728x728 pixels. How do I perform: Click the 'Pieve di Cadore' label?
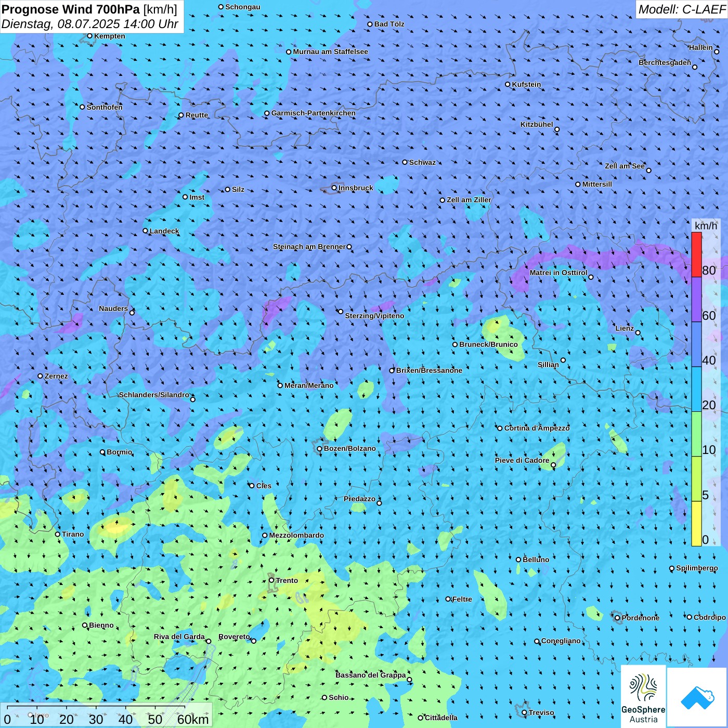coord(522,460)
